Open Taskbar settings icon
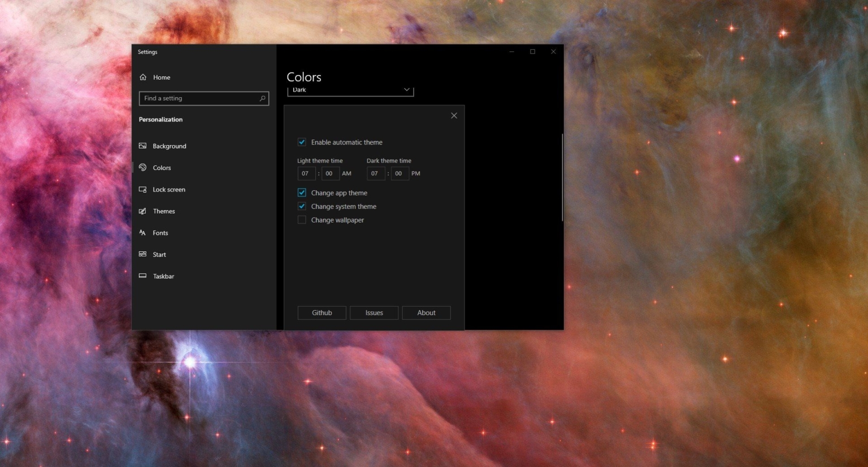 (x=143, y=276)
